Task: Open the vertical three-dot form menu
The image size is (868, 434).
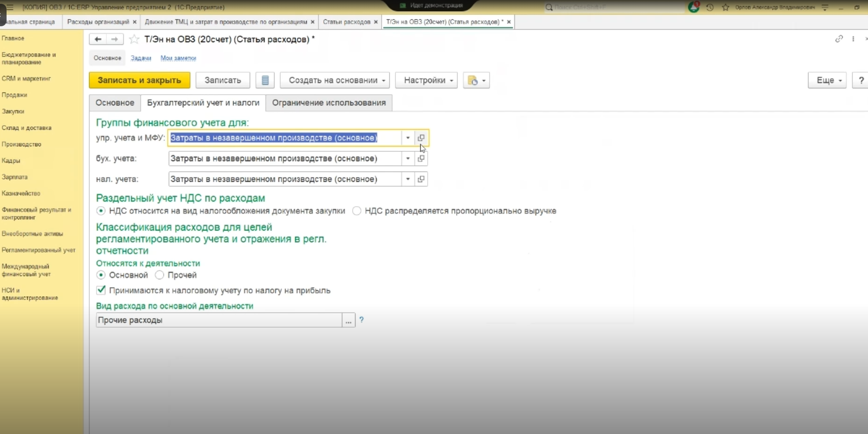Action: tap(853, 39)
